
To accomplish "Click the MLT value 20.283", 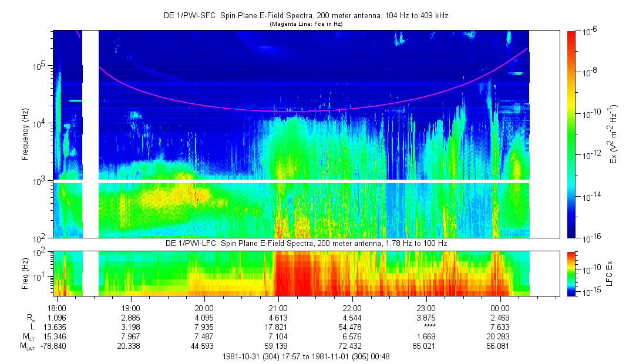I will (499, 336).
